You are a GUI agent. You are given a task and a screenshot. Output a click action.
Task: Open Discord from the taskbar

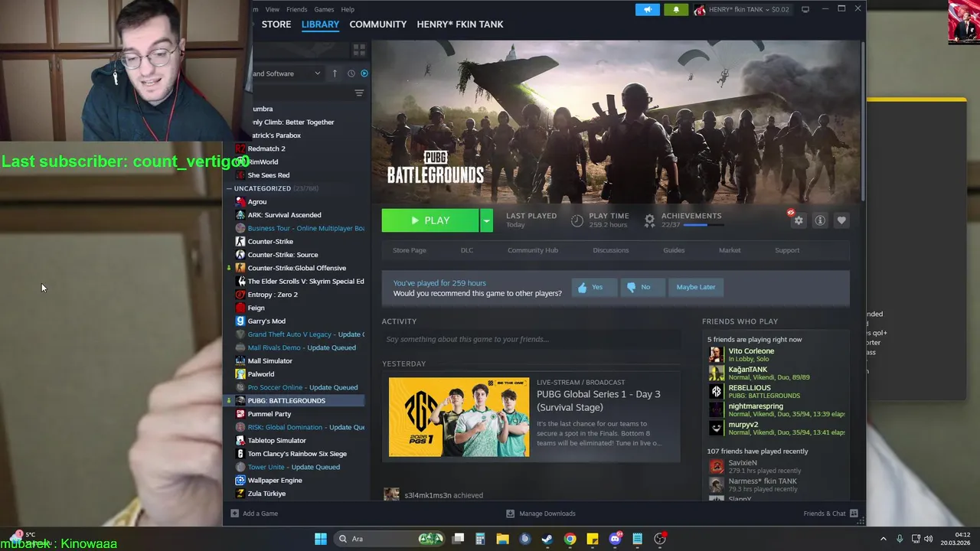pyautogui.click(x=615, y=539)
